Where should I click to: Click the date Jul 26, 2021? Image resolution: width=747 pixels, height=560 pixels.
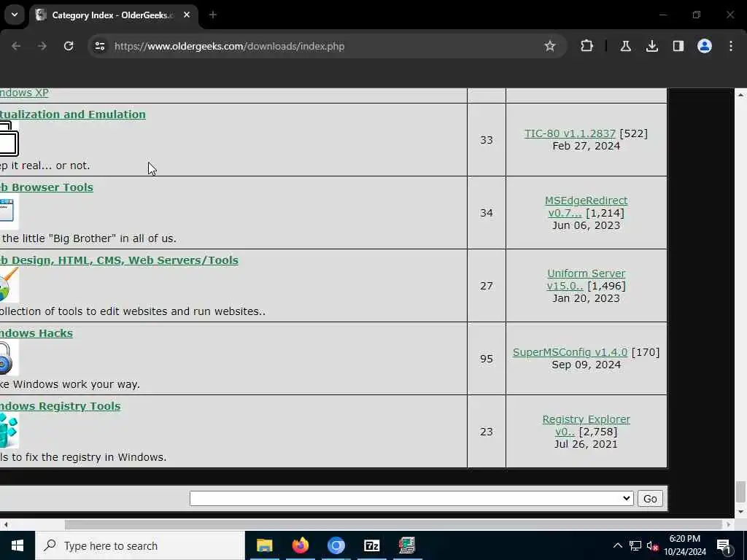point(586,444)
